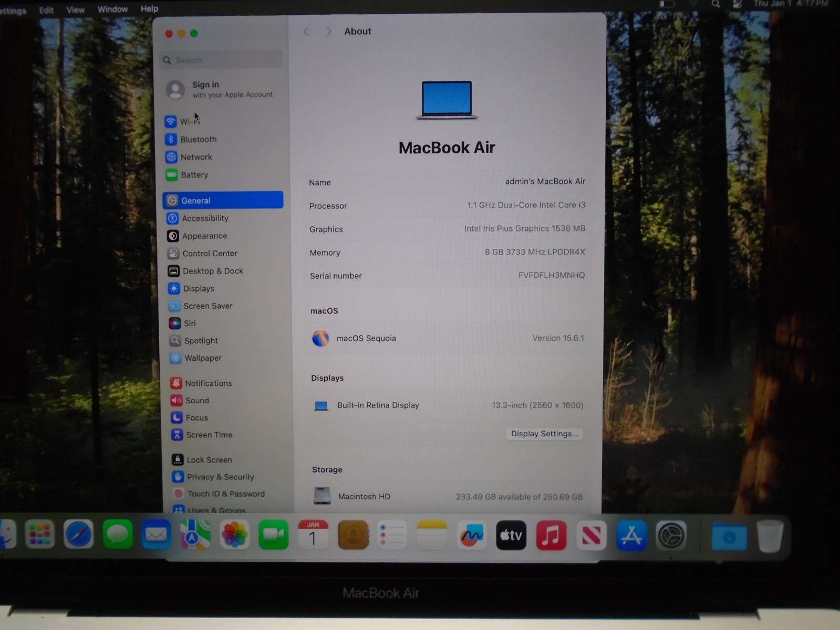
Task: Open Notes from the Dock
Action: tap(432, 535)
